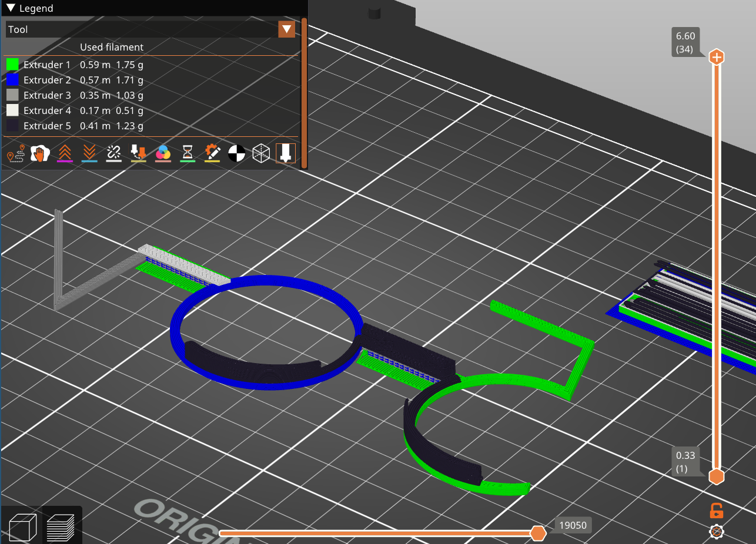This screenshot has height=544, width=756.
Task: Select the Extruder 1 label
Action: pyautogui.click(x=47, y=65)
